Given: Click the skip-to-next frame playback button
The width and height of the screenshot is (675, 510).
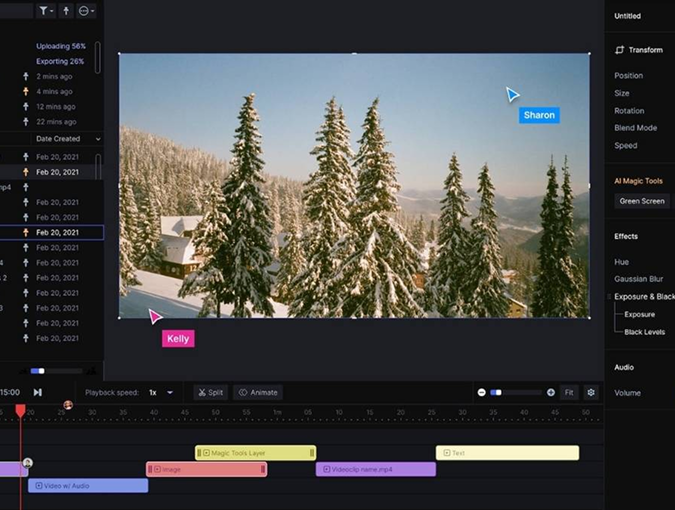Looking at the screenshot, I should tap(37, 392).
